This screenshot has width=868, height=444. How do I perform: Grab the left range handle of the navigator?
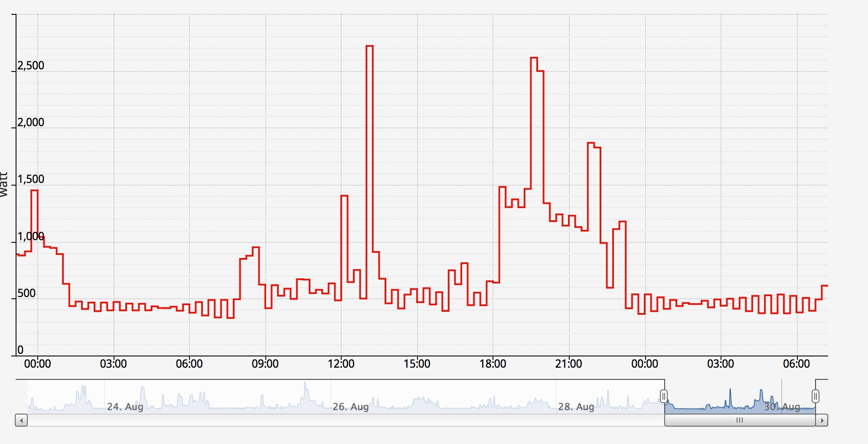(x=664, y=396)
